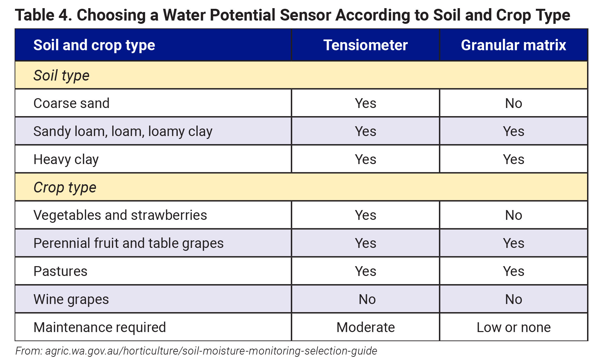The width and height of the screenshot is (605, 364).
Task: Click the 'Heavy clay' row label
Action: 66,159
